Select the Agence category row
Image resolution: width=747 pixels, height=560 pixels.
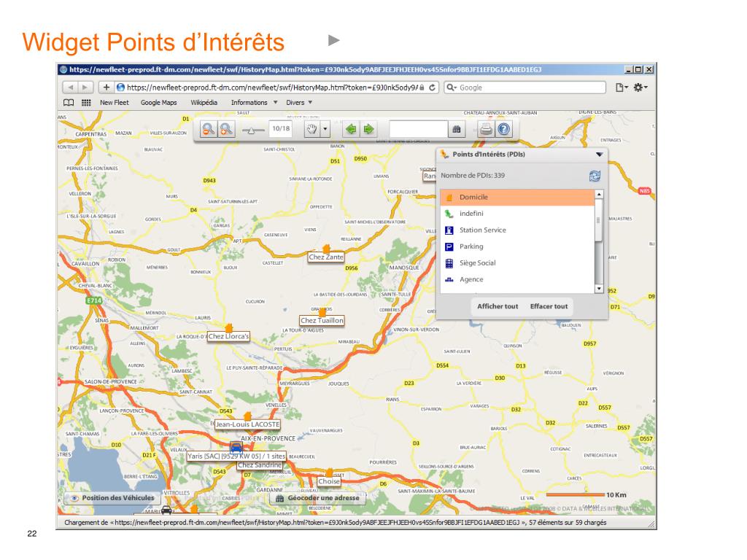tap(517, 279)
